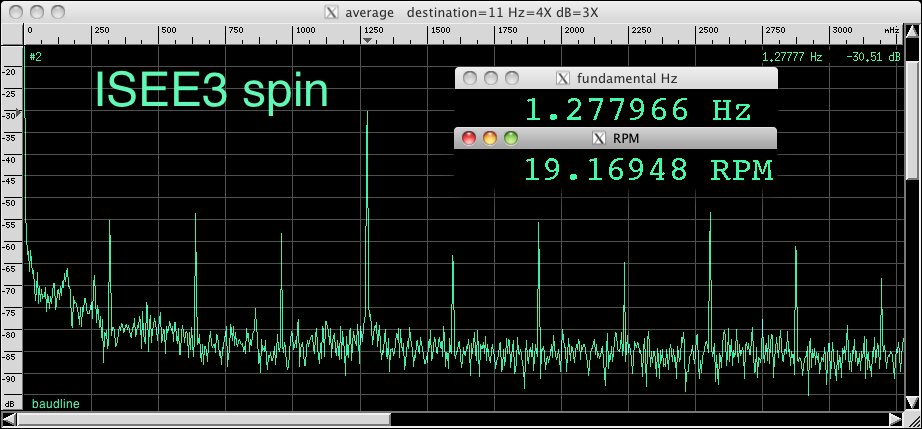
Task: Click the 19.16948 RPM readout
Action: [x=648, y=170]
